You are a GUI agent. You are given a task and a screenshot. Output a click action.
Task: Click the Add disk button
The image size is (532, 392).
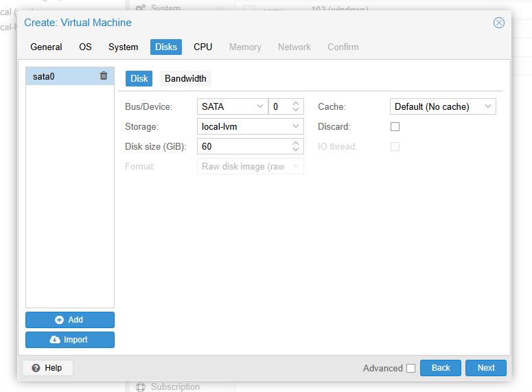click(x=70, y=320)
